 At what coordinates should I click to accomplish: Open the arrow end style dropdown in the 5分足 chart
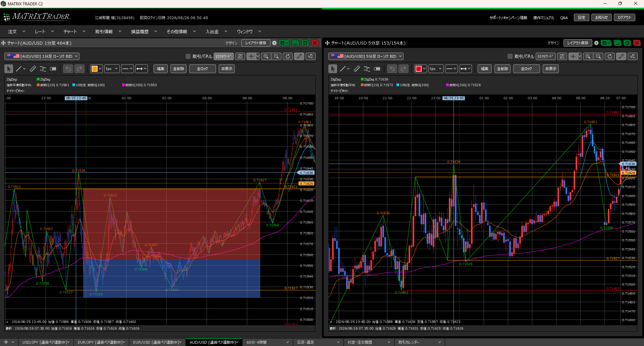(x=465, y=69)
